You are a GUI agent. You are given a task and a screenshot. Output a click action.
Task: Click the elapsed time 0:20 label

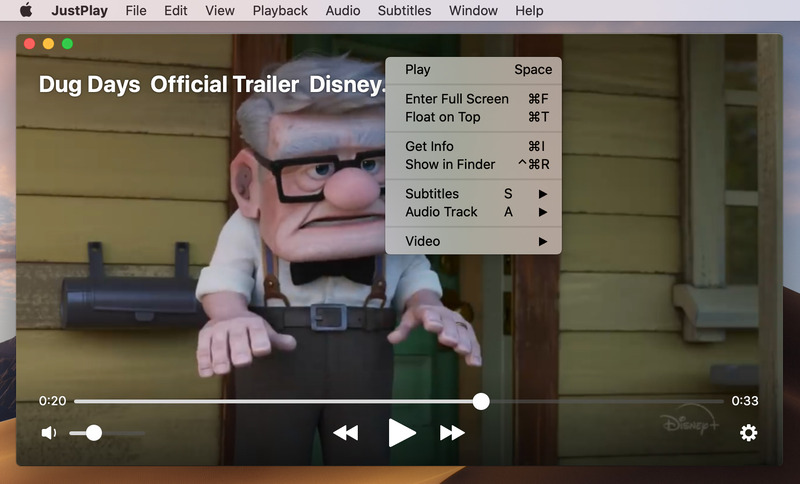pos(53,401)
